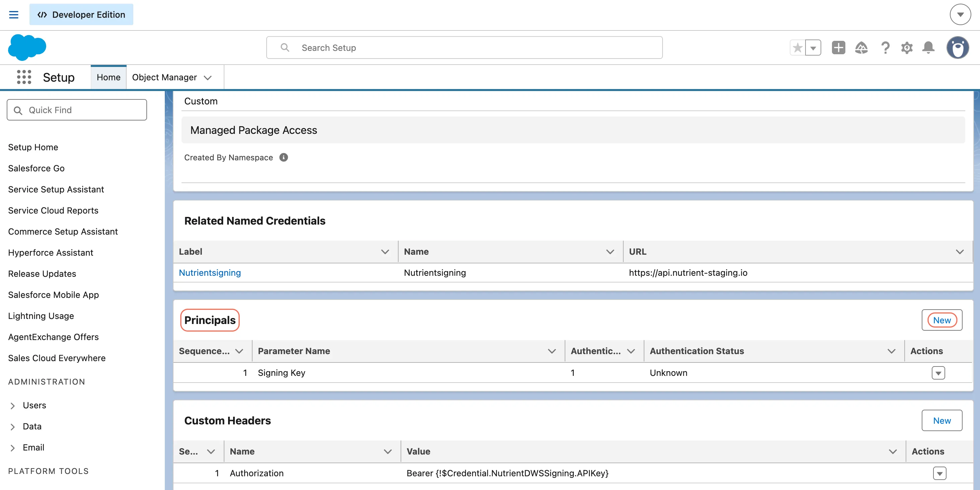Image resolution: width=980 pixels, height=490 pixels.
Task: Open Commerce Setup Assistant
Action: 63,232
